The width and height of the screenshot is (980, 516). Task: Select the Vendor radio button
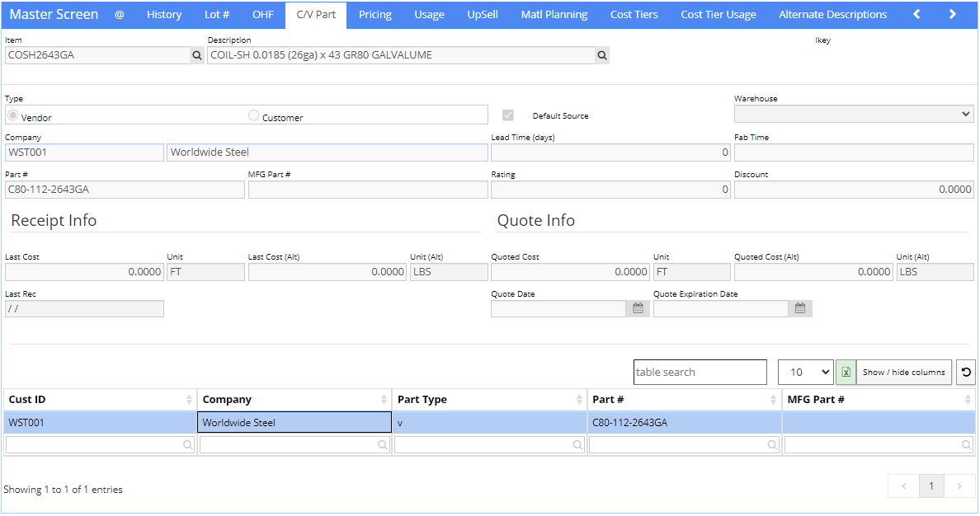[12, 115]
